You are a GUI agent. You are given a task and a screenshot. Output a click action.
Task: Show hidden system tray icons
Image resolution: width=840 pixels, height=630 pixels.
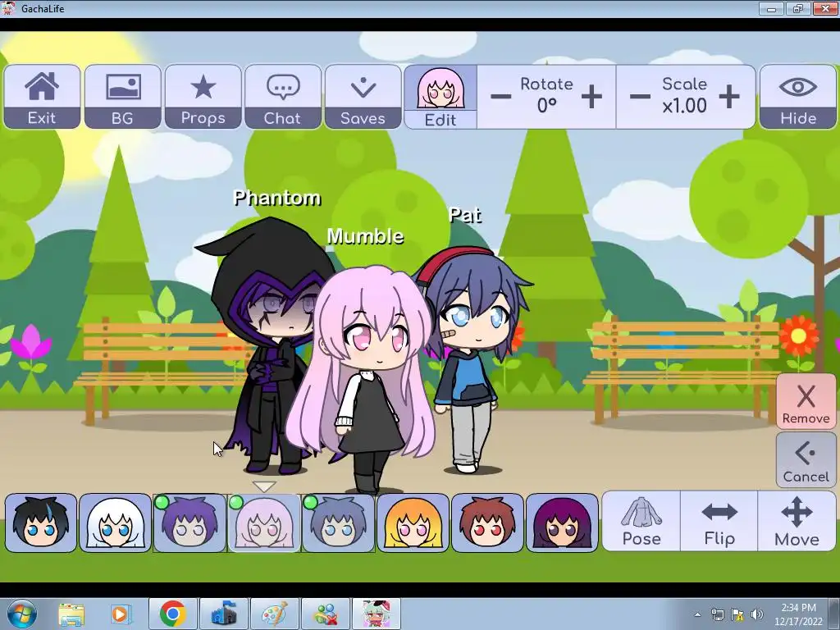coord(697,615)
